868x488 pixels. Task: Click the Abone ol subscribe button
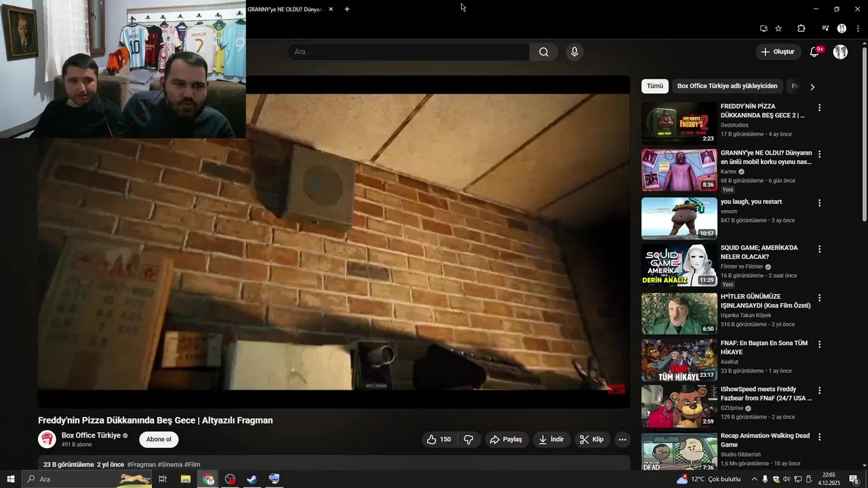click(159, 439)
